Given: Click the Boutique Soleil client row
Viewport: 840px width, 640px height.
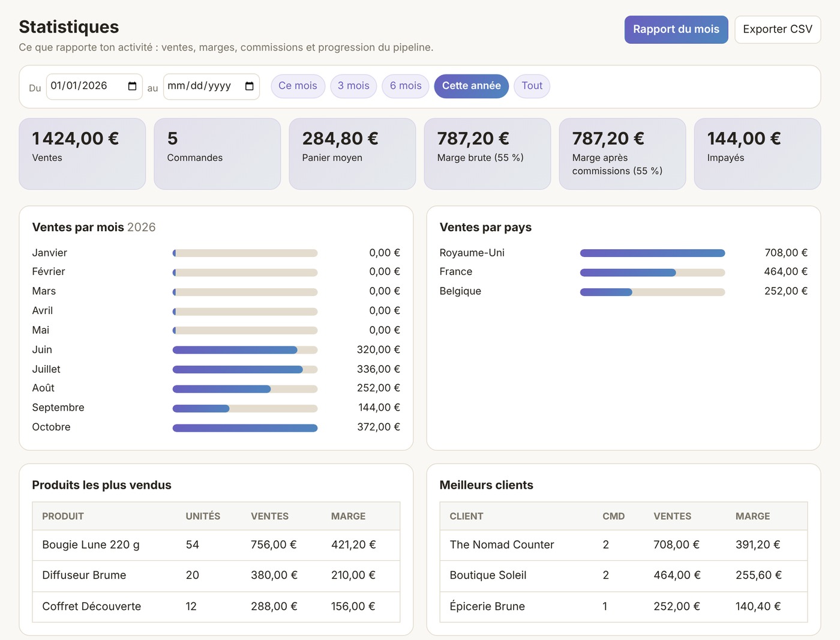Looking at the screenshot, I should 623,576.
